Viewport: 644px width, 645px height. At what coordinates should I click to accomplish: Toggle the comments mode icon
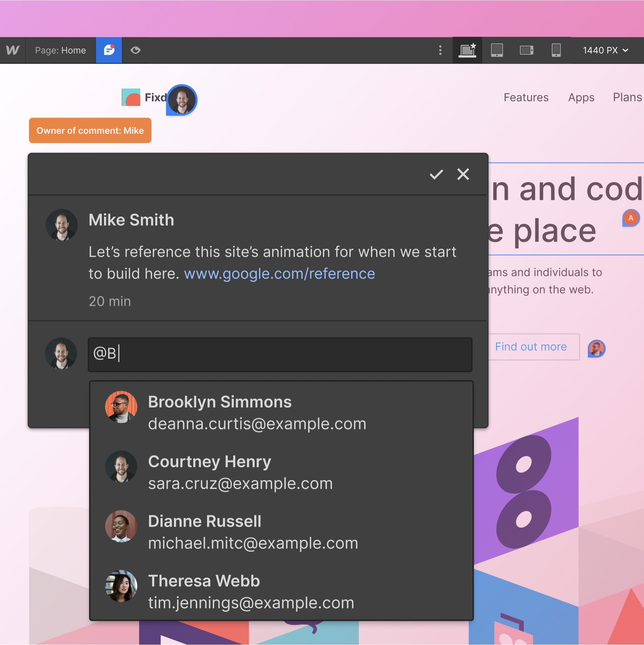pyautogui.click(x=109, y=50)
